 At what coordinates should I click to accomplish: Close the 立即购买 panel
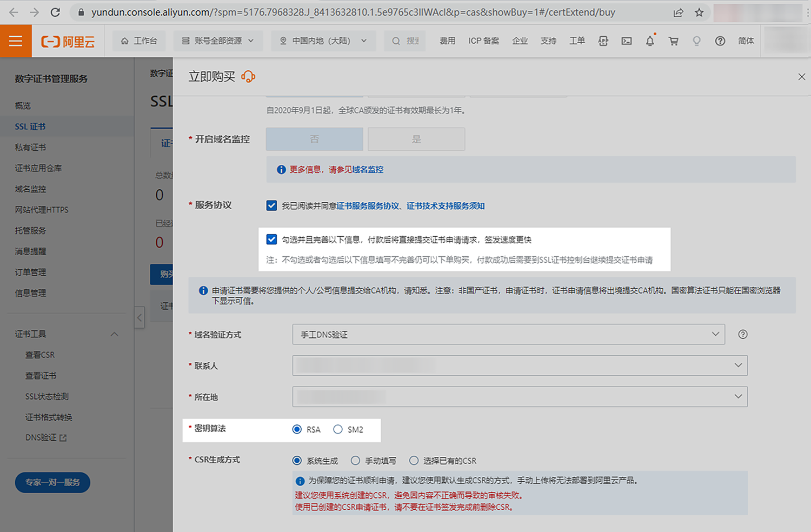[x=801, y=77]
